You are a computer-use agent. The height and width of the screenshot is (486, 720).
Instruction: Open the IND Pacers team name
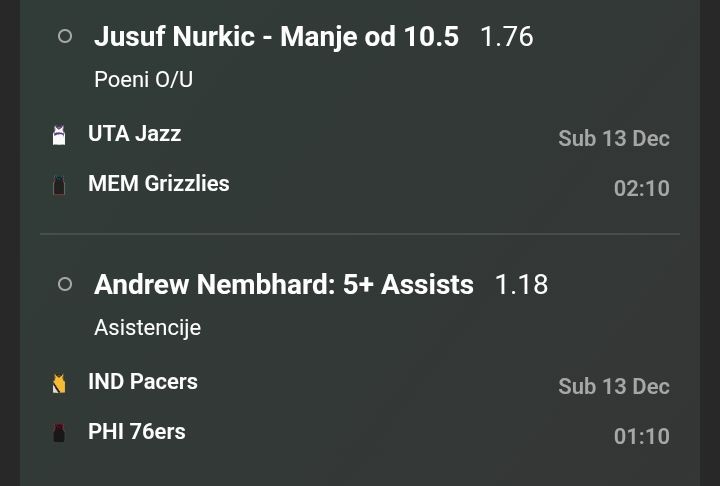pyautogui.click(x=142, y=382)
